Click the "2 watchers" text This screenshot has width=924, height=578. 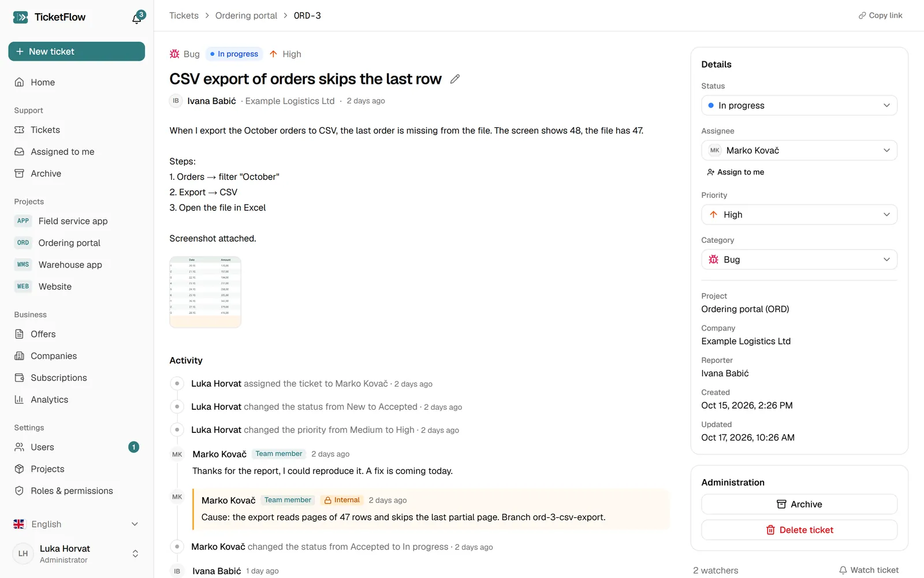[x=716, y=570]
